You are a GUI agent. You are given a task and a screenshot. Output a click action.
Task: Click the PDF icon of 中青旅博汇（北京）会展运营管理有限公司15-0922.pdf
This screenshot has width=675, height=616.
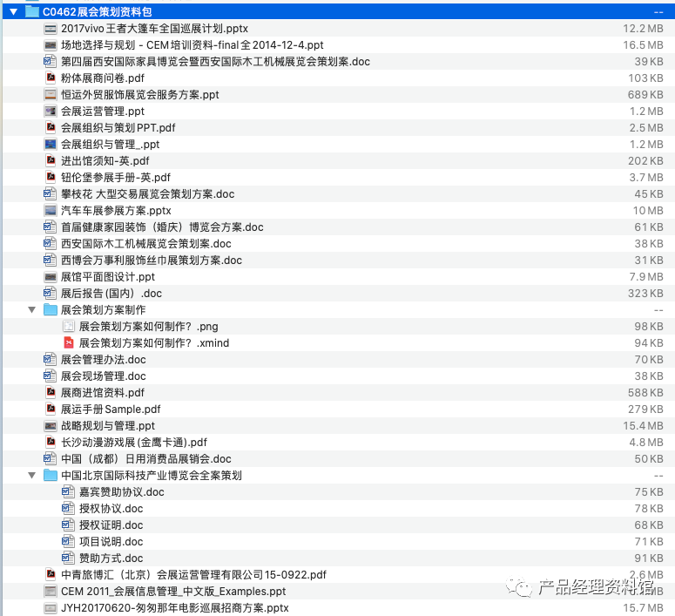[51, 575]
